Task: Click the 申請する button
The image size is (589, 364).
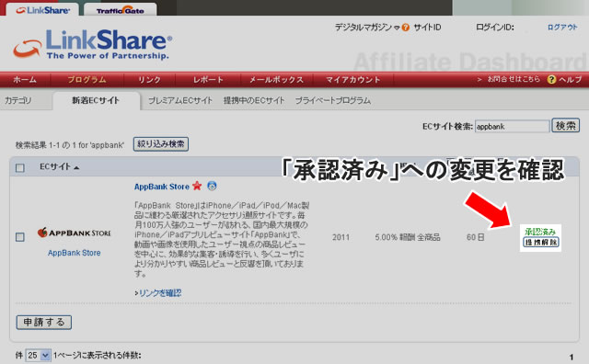Action: [x=44, y=323]
